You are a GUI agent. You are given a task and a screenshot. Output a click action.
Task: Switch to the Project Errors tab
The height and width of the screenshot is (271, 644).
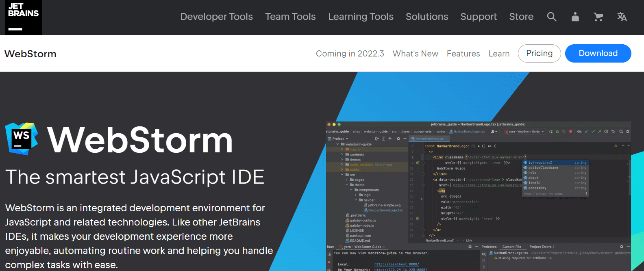(542, 247)
